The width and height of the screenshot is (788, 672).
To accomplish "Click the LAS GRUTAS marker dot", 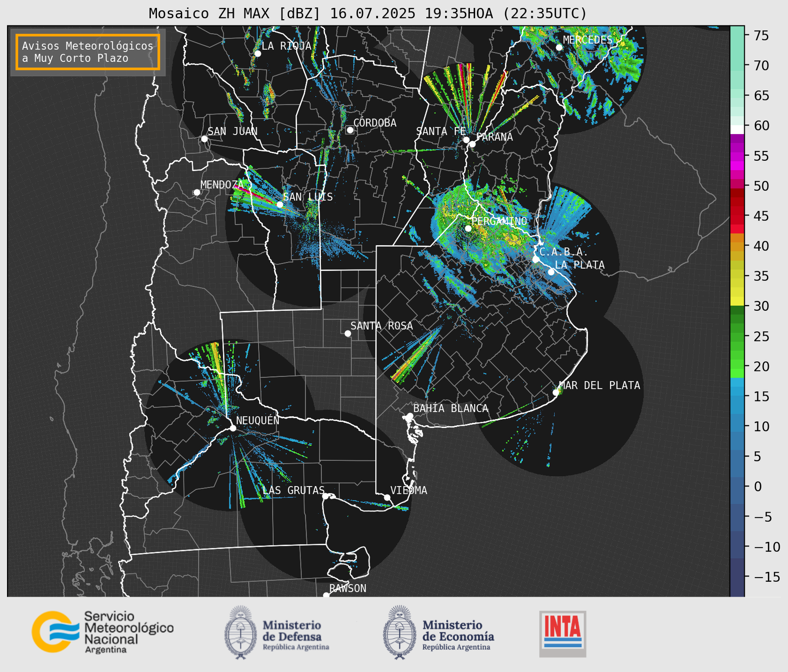I will [x=326, y=496].
